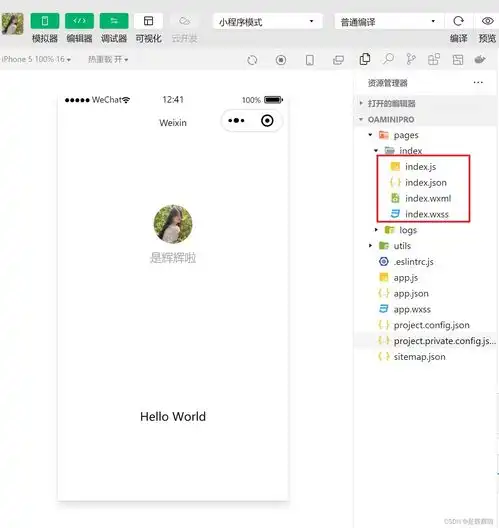
Task: Click the 预览 preview eye icon
Action: coord(487,21)
